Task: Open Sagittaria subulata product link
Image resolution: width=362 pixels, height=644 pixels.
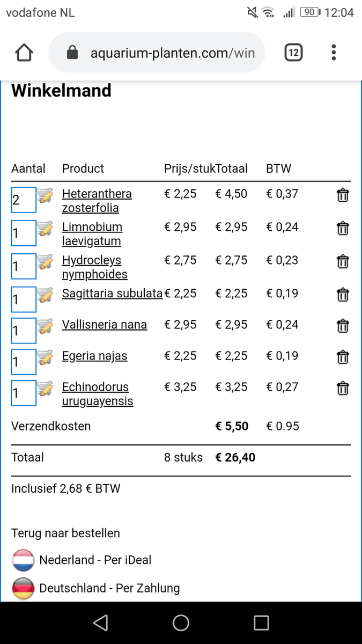Action: 112,294
